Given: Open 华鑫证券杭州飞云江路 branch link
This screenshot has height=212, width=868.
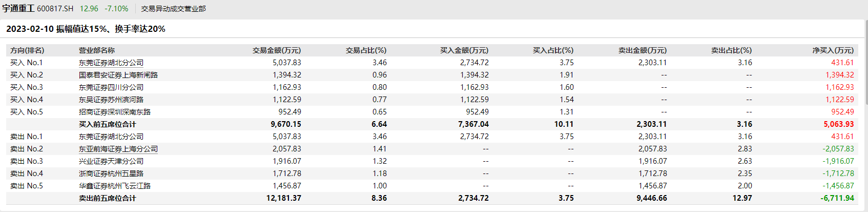Looking at the screenshot, I should [114, 186].
